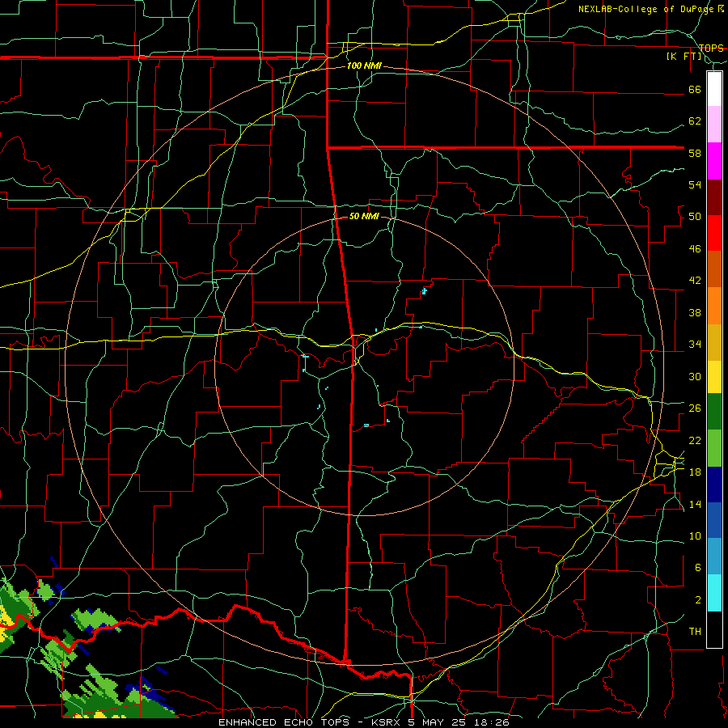Click the legend value "14"
The image size is (728, 728).
coord(695,504)
